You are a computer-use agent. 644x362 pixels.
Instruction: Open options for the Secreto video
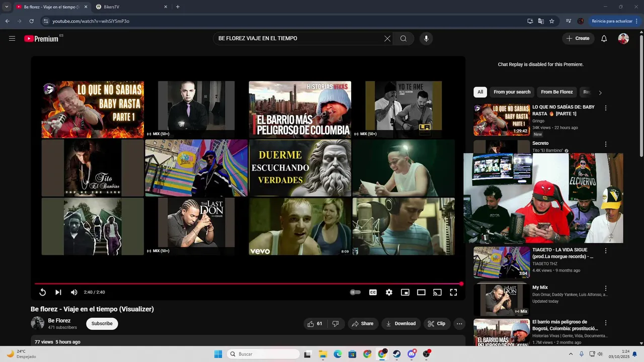pos(606,144)
